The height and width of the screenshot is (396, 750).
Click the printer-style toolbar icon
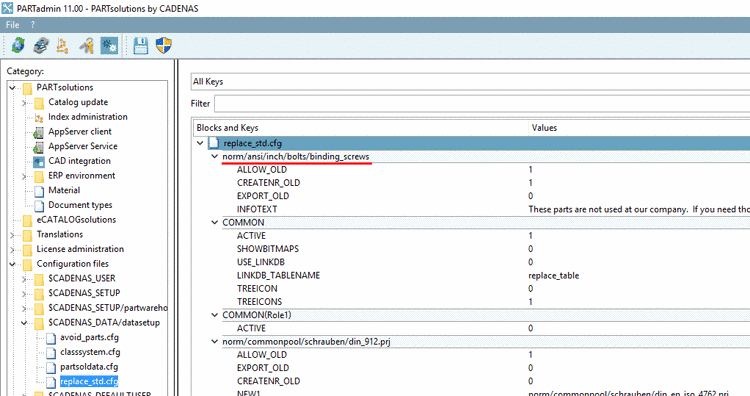tap(41, 46)
